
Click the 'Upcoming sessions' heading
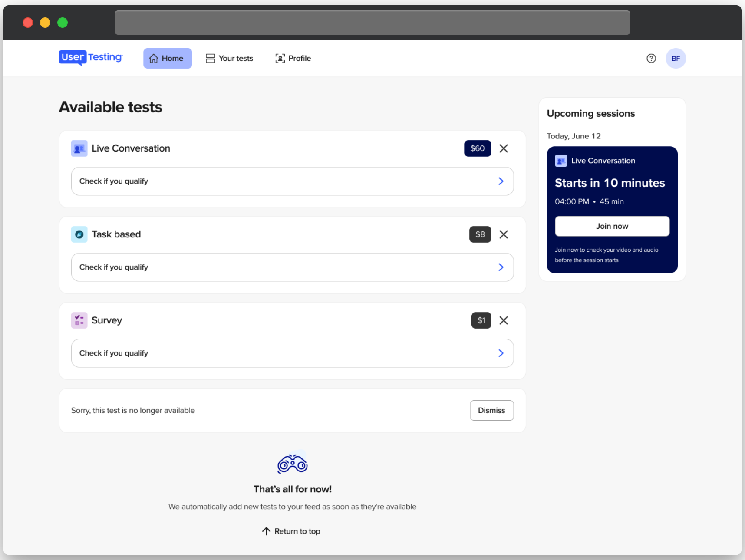point(590,113)
